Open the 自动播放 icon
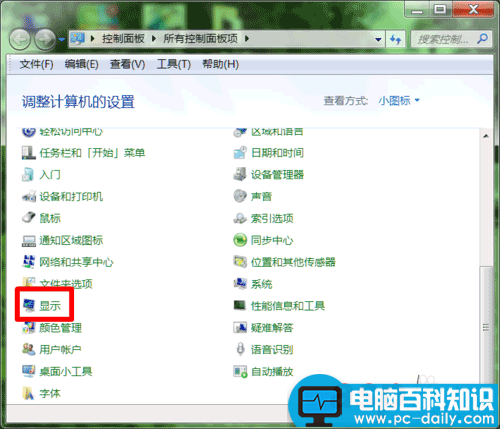Viewport: 500px width, 429px height. 240,371
